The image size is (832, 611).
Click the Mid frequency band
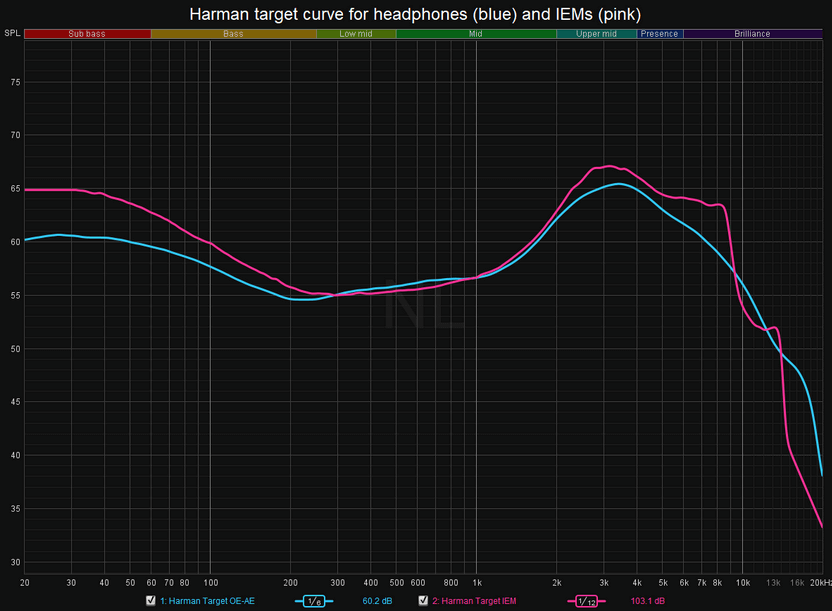point(476,33)
